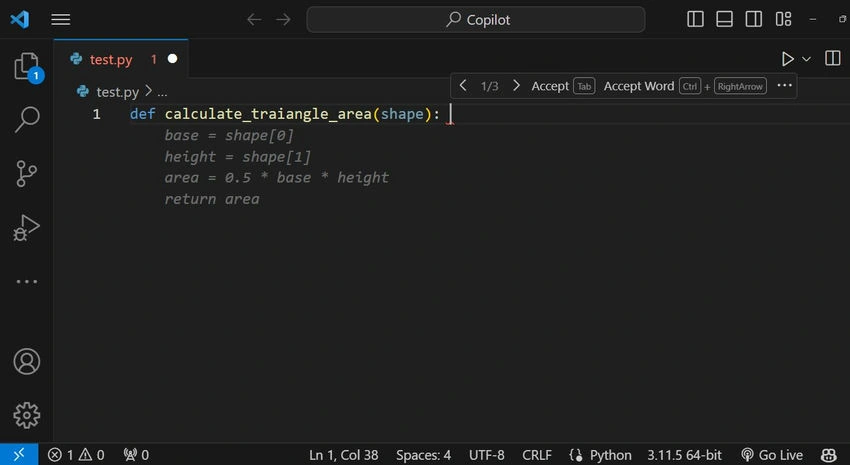Open the Explorer view in activity bar
This screenshot has width=850, height=465.
pos(27,67)
